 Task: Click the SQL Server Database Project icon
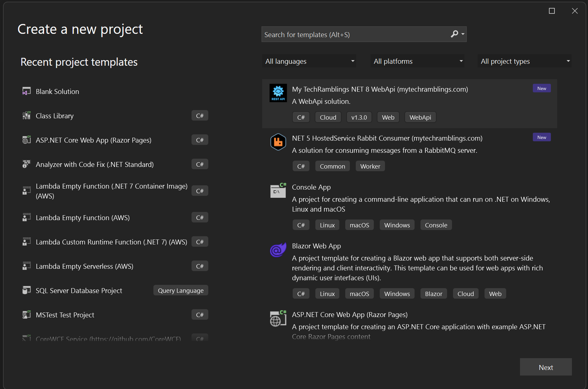26,290
